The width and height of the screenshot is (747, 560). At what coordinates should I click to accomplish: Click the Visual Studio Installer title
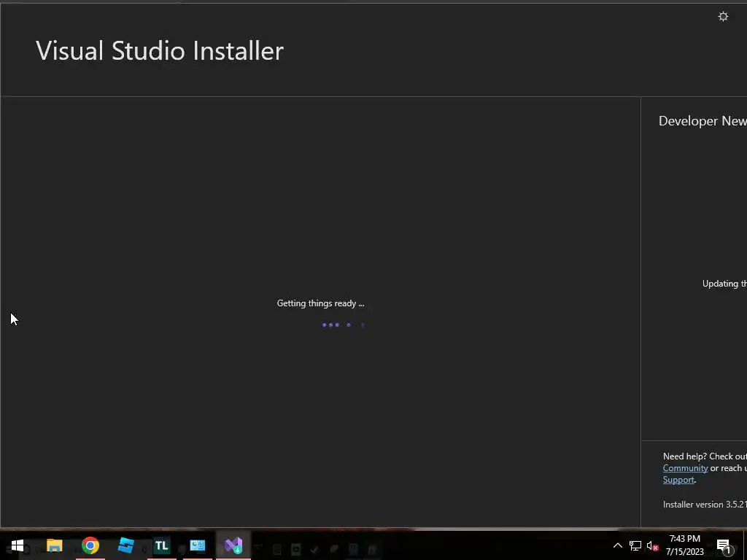pyautogui.click(x=160, y=51)
